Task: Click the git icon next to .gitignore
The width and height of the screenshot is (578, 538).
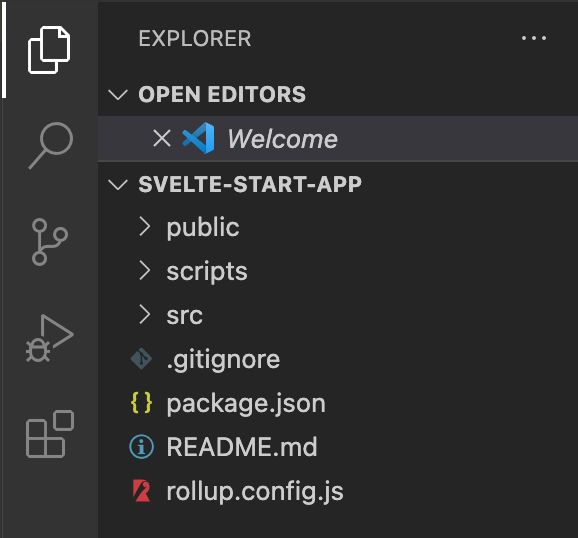Action: pyautogui.click(x=141, y=359)
